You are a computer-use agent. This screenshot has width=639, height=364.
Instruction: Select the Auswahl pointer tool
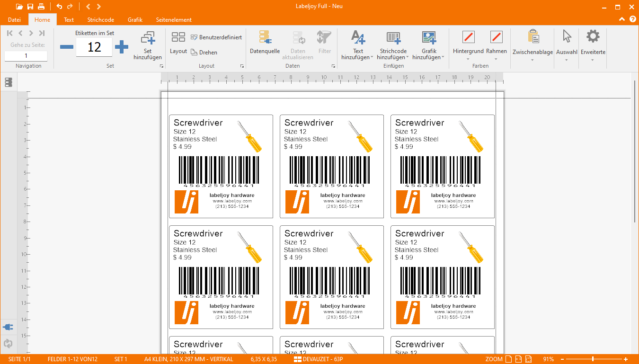click(567, 36)
